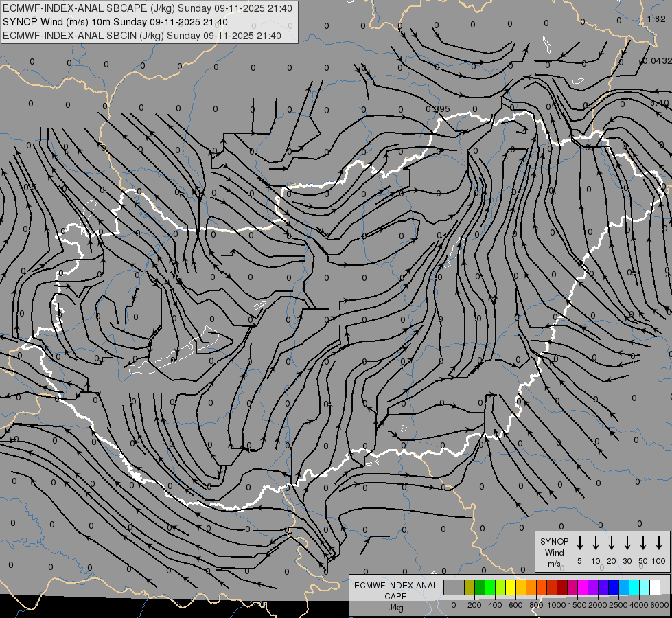Click the '1500' tick label on CAPE scale

[x=577, y=605]
